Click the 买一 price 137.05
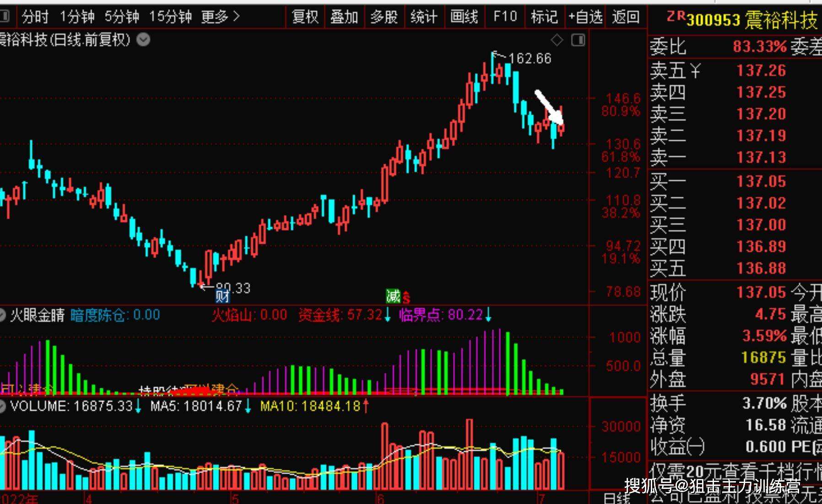 pyautogui.click(x=761, y=182)
